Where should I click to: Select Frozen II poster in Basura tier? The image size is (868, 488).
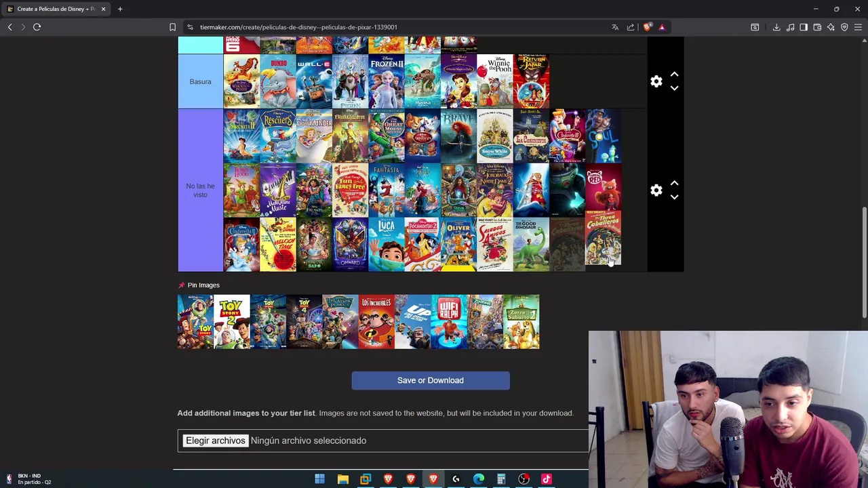[387, 81]
